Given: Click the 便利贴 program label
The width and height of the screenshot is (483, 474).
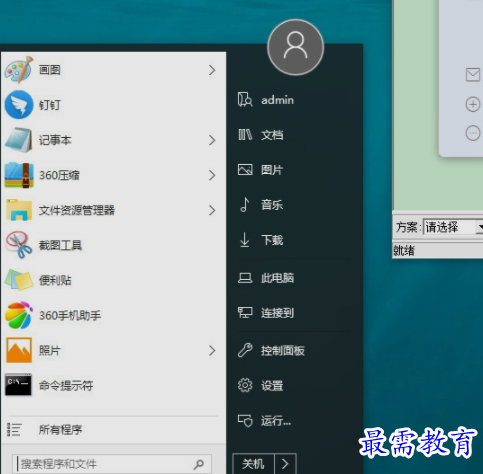Looking at the screenshot, I should (55, 280).
